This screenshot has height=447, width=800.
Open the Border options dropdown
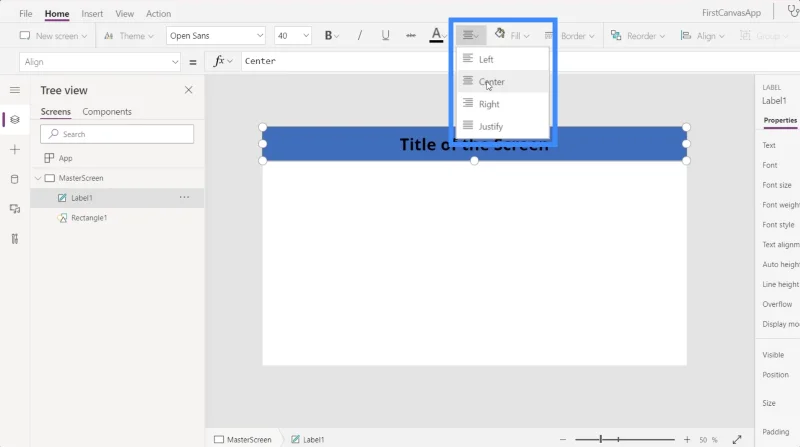pos(569,36)
